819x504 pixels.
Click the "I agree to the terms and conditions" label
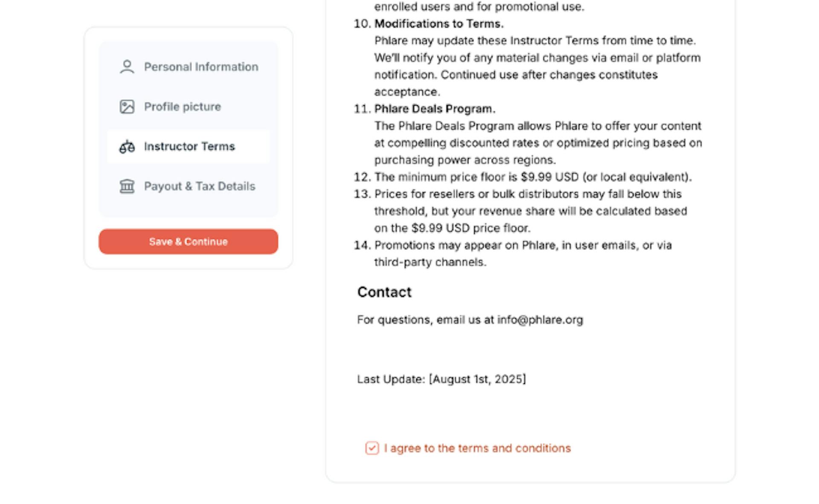[x=477, y=448]
